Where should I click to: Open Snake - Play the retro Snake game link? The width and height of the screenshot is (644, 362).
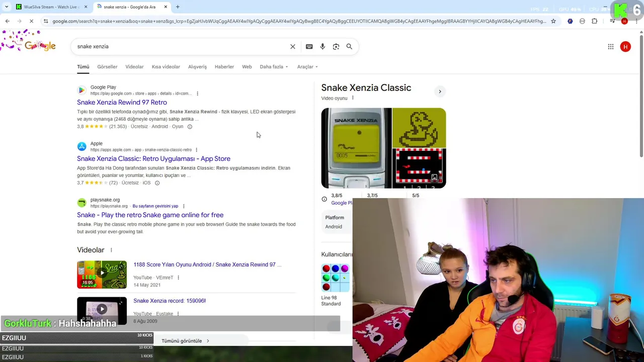150,215
